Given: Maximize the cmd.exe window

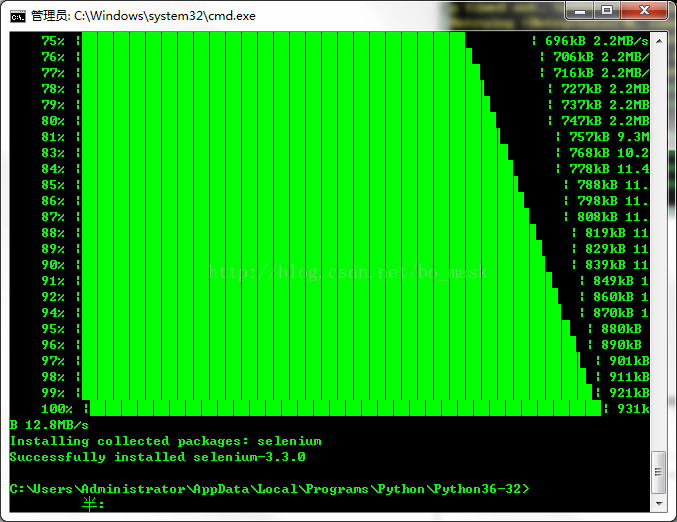Looking at the screenshot, I should [x=607, y=11].
